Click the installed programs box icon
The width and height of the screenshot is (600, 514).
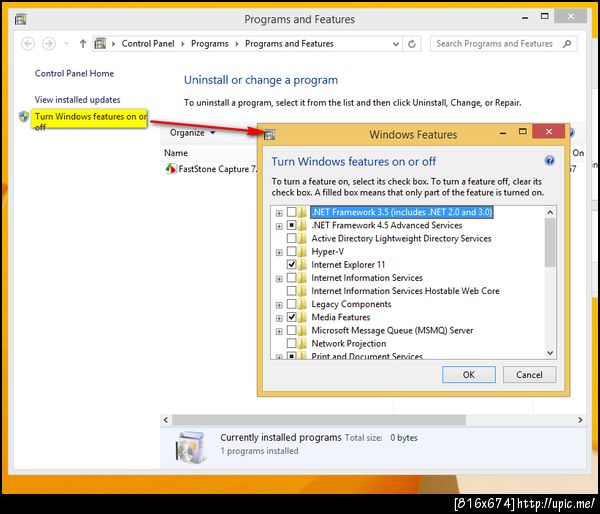pyautogui.click(x=191, y=447)
